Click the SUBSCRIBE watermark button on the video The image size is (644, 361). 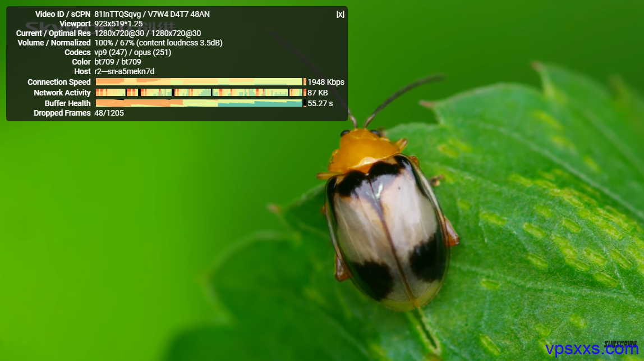pos(620,345)
